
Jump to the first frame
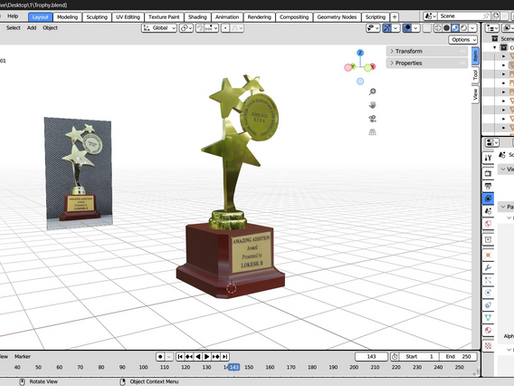(180, 357)
